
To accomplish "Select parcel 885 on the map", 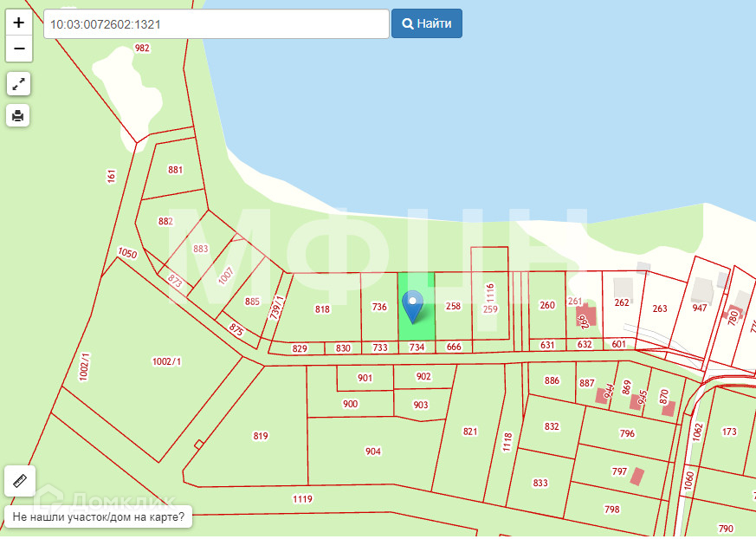I will pyautogui.click(x=252, y=302).
